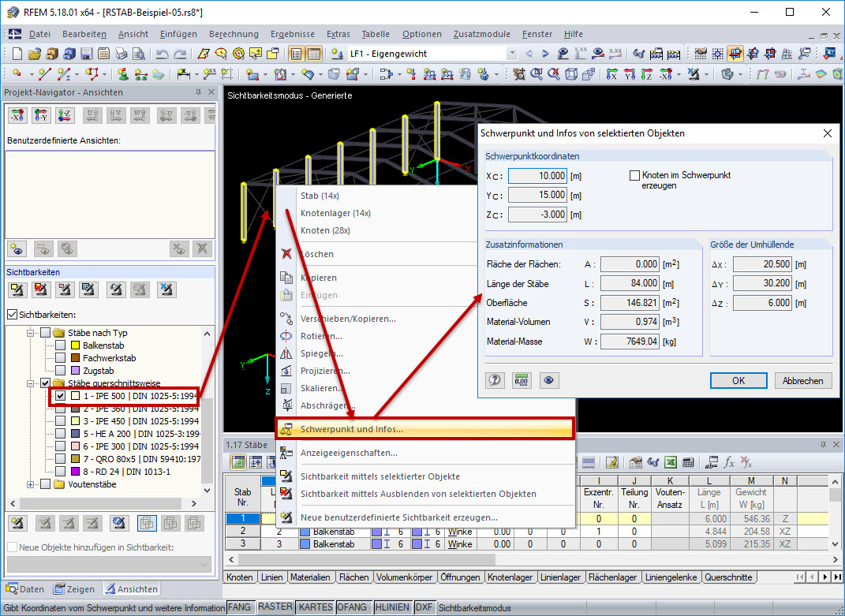Screen dimensions: 845x616
Task: Click the save disk icon in the toolbar
Action: [x=87, y=54]
